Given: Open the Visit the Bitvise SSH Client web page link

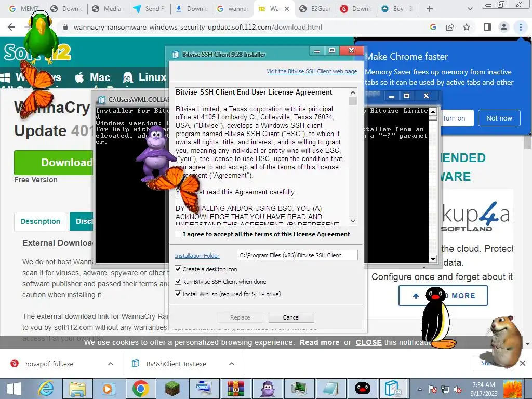Looking at the screenshot, I should pos(312,71).
